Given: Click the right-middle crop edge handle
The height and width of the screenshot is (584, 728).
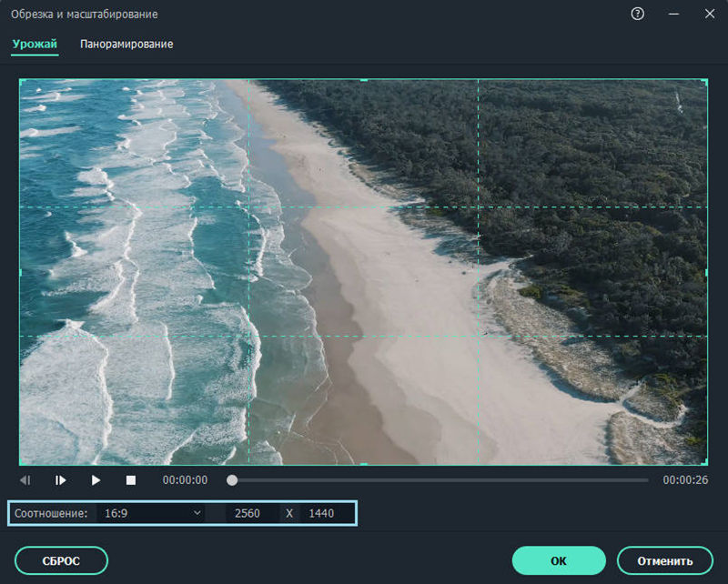Looking at the screenshot, I should point(706,272).
